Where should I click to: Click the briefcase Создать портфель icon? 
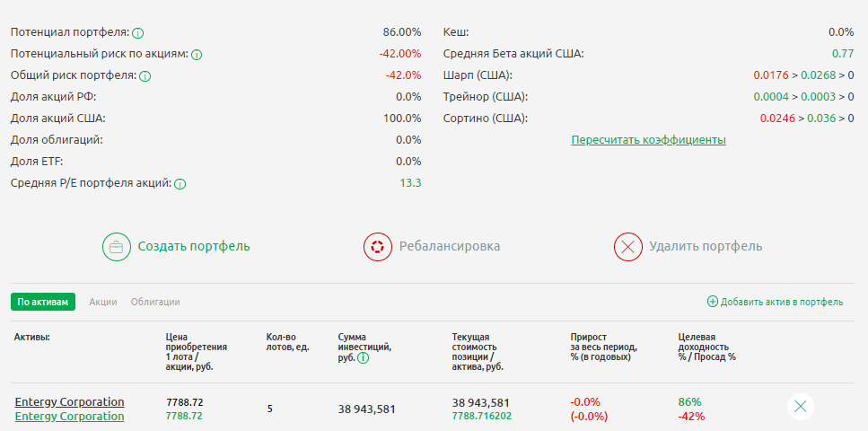tap(117, 247)
